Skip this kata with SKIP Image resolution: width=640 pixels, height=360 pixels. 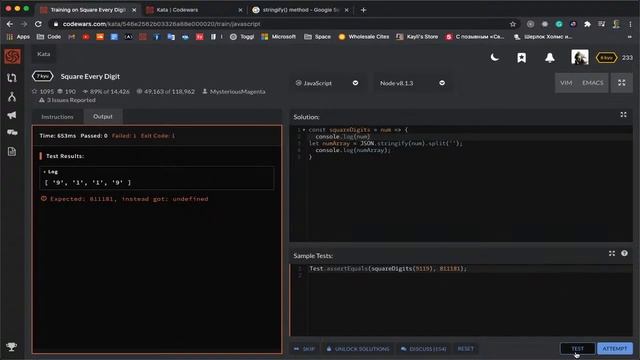click(304, 349)
